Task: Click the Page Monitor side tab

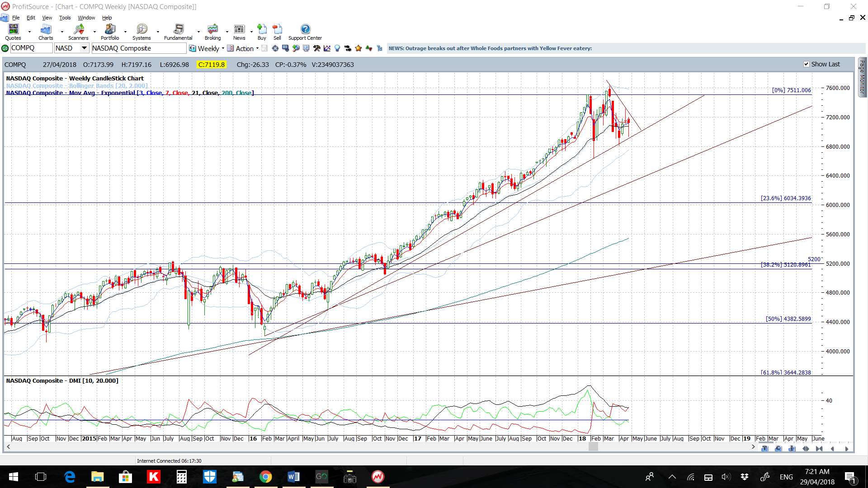Action: 862,77
